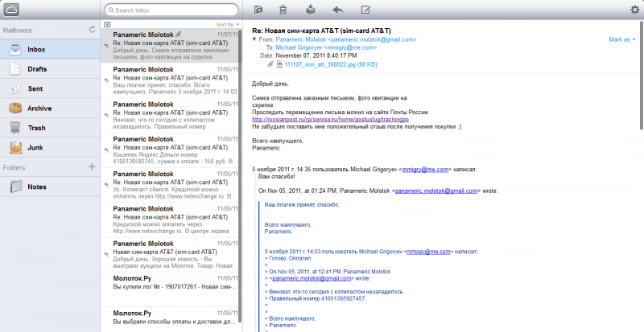644x332 pixels.
Task: Select Молоток.Ру message 'Вы купили лот'
Action: (x=170, y=289)
